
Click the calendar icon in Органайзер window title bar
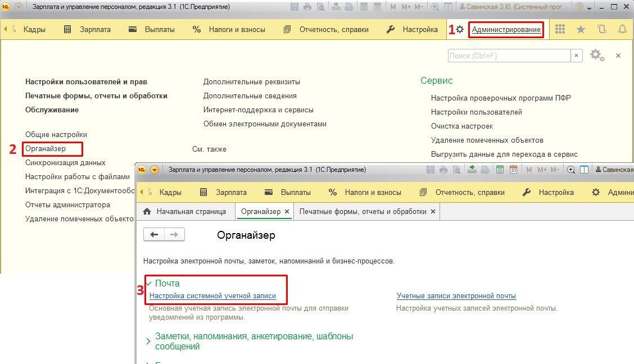click(x=513, y=170)
